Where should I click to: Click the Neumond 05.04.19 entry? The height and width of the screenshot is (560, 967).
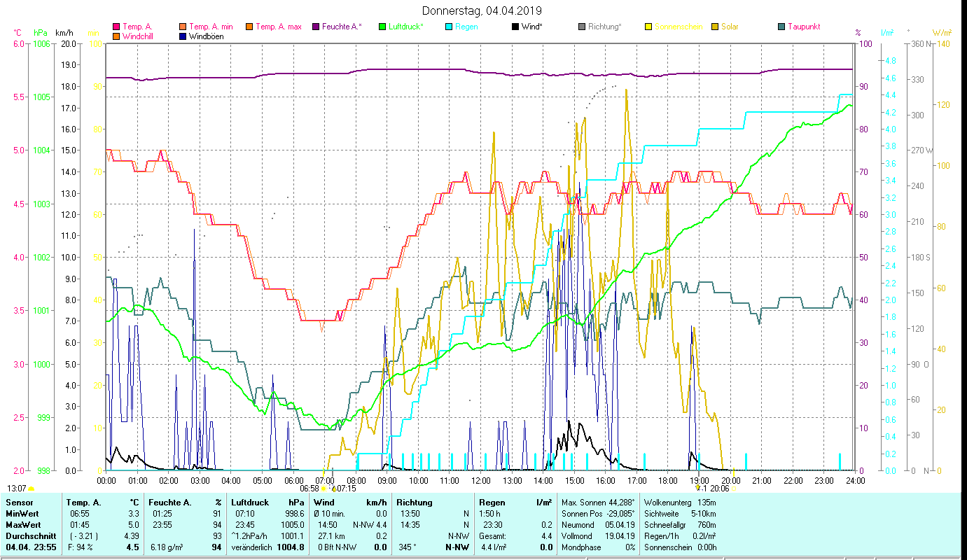tap(598, 524)
